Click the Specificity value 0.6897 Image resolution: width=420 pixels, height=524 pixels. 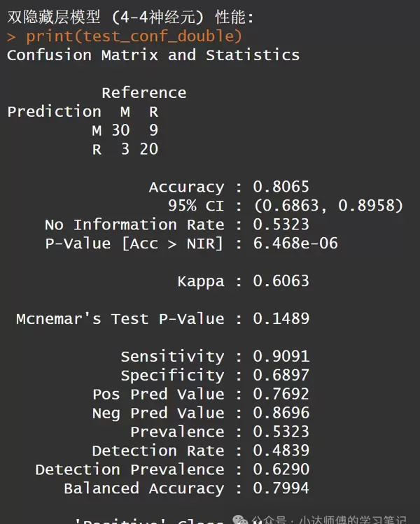(281, 375)
